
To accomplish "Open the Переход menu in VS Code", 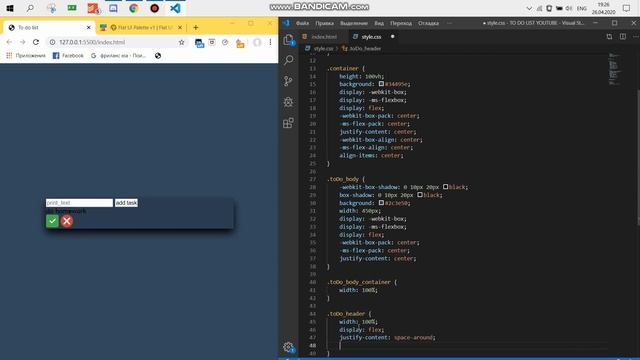I will coord(401,23).
